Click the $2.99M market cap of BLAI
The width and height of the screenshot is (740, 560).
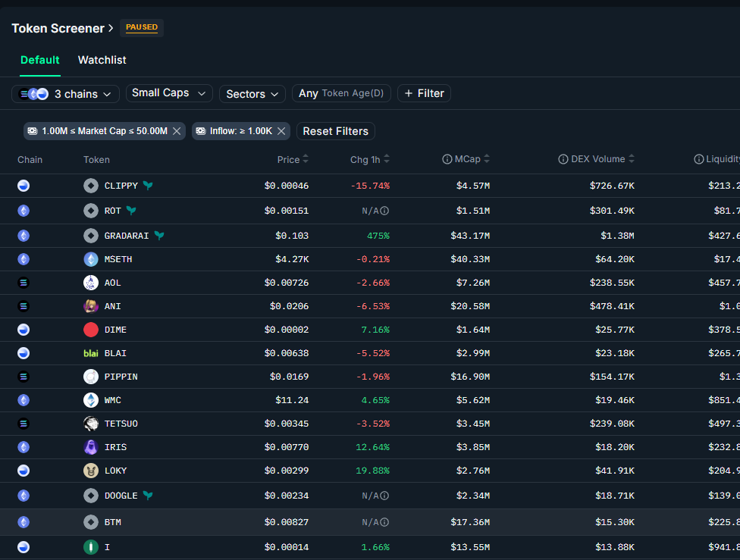pos(473,353)
